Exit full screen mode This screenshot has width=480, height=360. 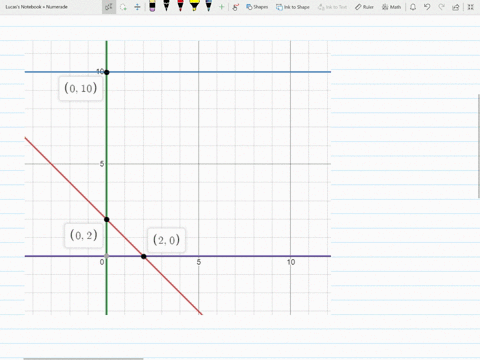(471, 7)
